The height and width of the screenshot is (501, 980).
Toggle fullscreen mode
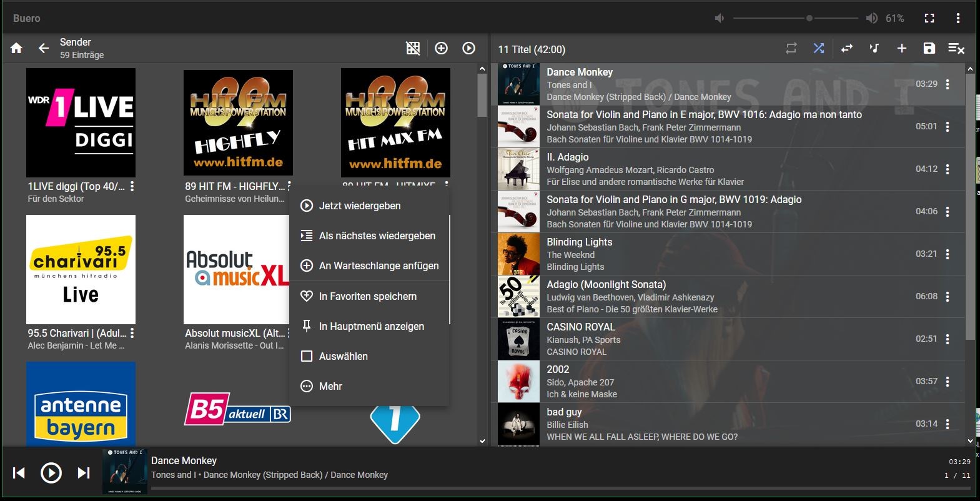pos(929,18)
